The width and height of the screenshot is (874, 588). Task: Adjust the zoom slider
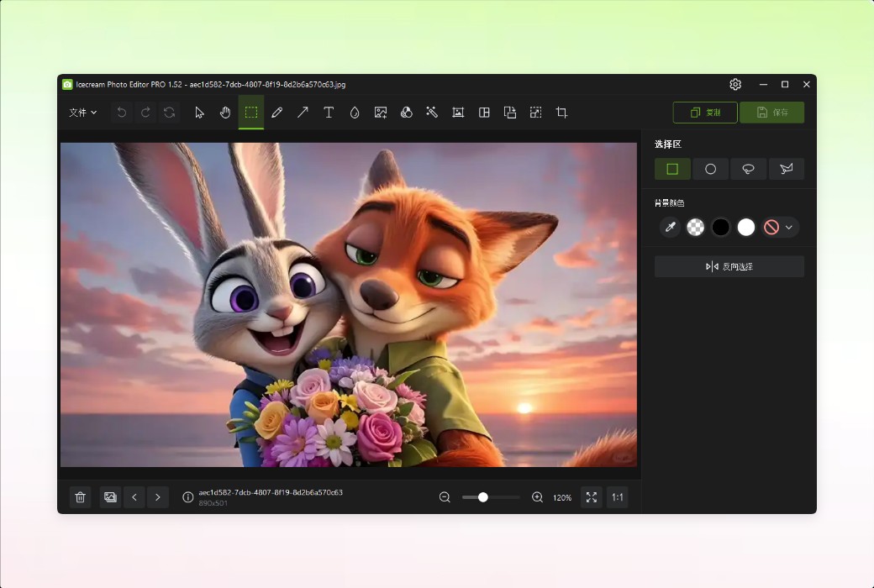[483, 497]
